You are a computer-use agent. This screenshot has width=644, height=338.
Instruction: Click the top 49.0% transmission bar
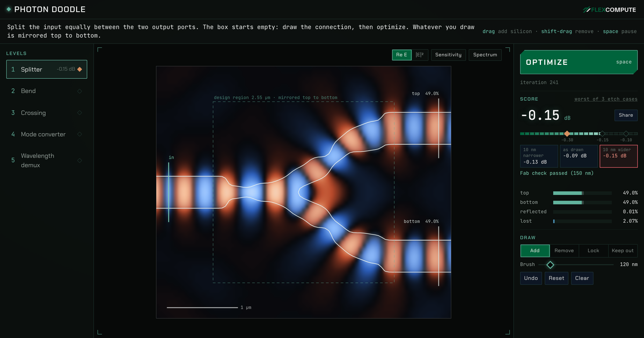click(x=582, y=193)
